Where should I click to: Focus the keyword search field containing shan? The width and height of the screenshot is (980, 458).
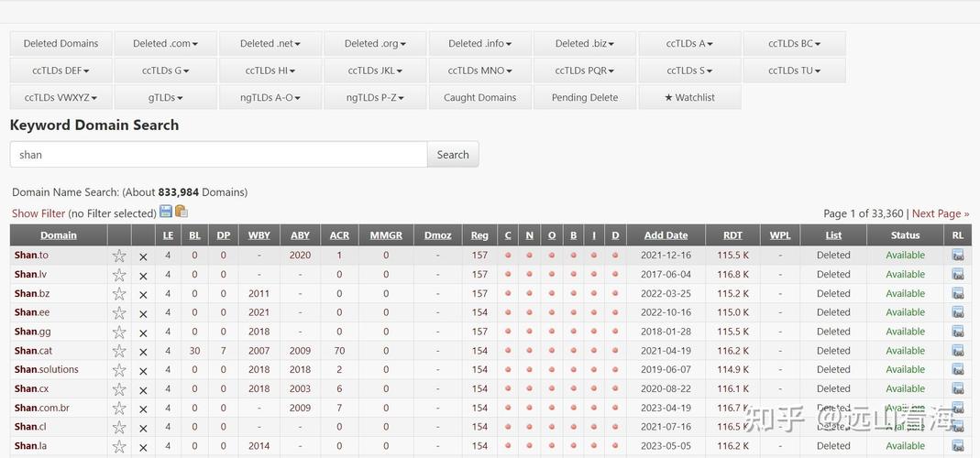click(219, 154)
